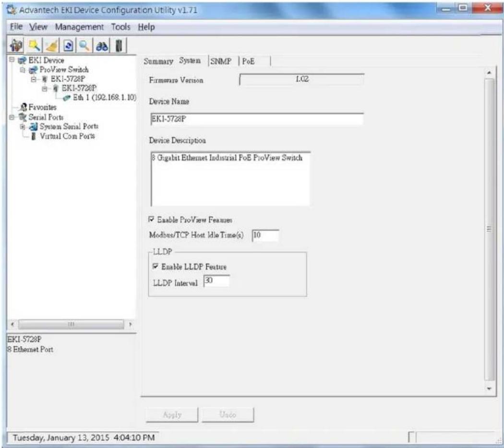This screenshot has height=448, width=504.
Task: Toggle the Enable LLDP Feature checkbox
Action: pyautogui.click(x=156, y=266)
